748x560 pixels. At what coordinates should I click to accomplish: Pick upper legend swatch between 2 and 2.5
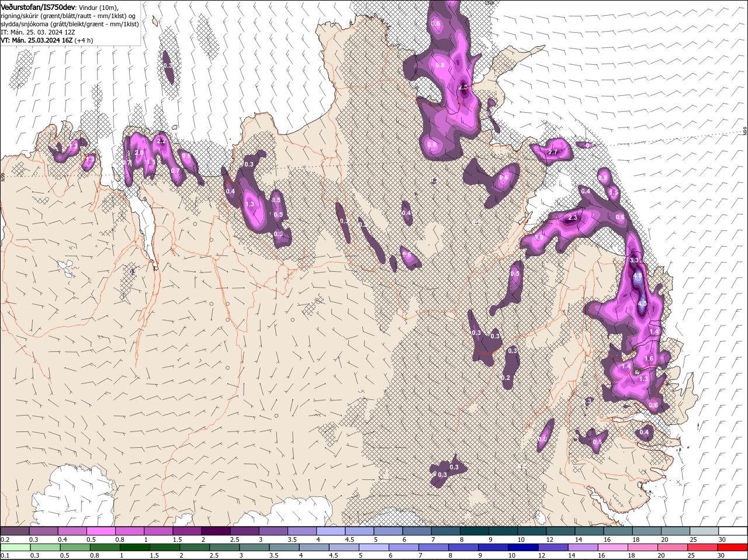(216, 531)
